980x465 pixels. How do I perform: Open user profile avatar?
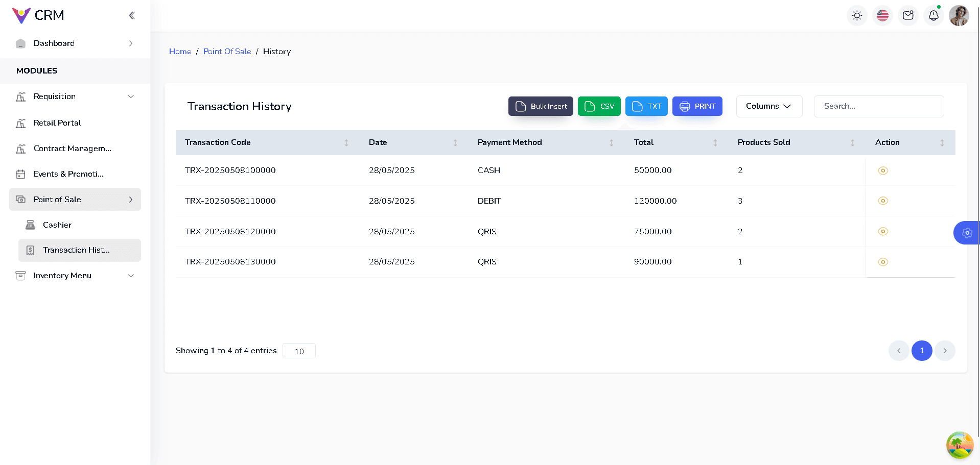pos(959,15)
